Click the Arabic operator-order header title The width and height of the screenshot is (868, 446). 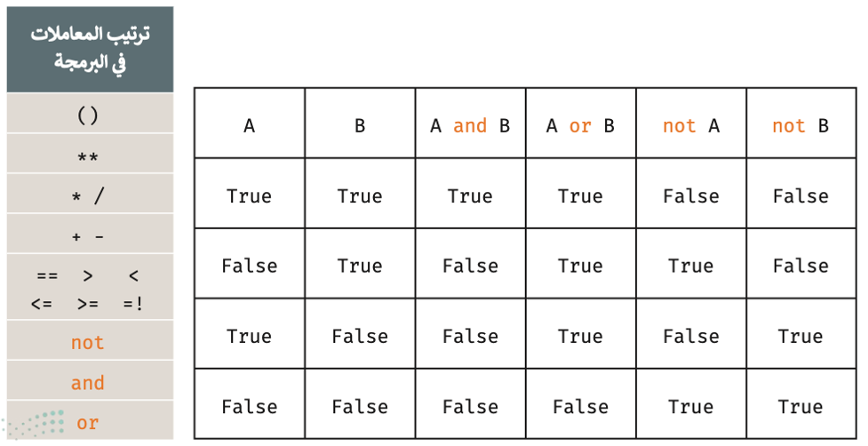point(90,49)
